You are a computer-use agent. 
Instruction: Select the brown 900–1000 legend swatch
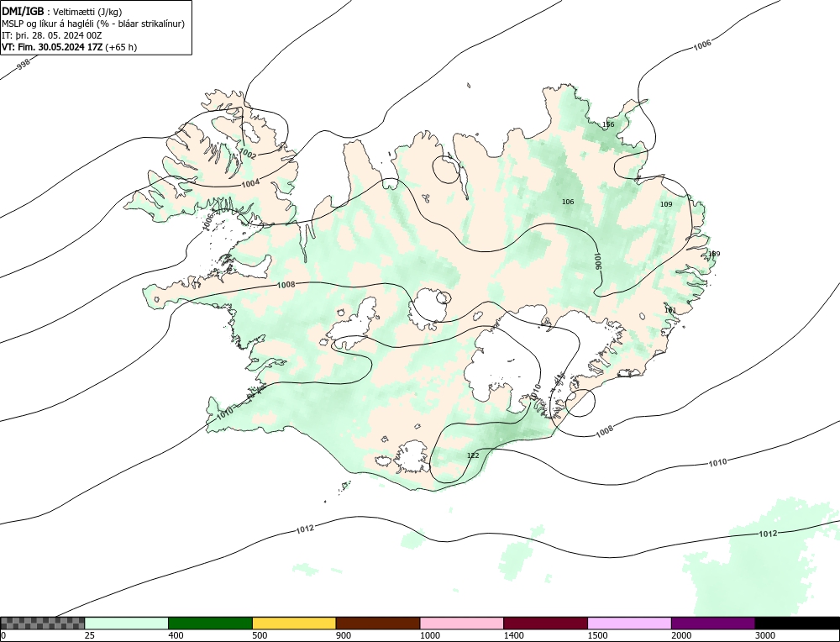click(x=378, y=623)
